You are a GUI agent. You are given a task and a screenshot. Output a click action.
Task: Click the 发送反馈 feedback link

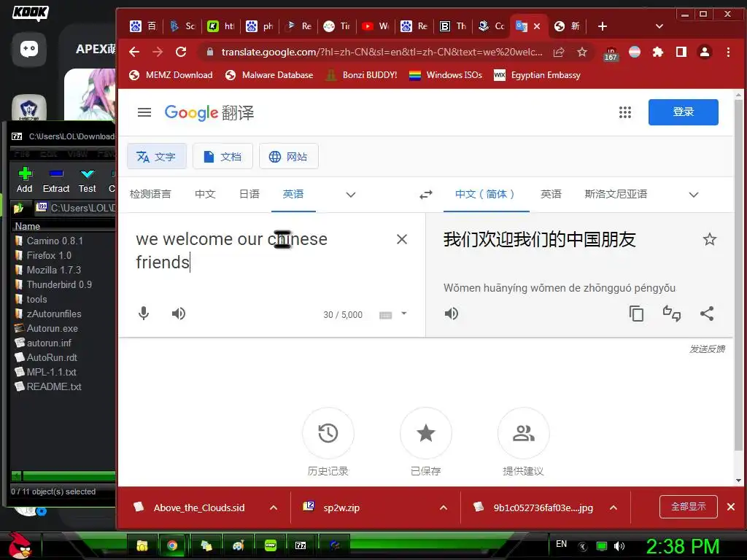[x=707, y=349]
